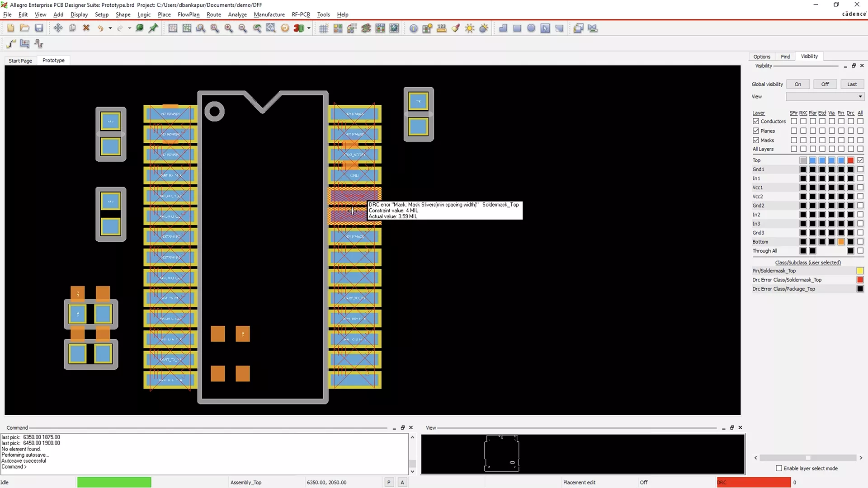Click the Global visibility Last button

click(x=852, y=84)
